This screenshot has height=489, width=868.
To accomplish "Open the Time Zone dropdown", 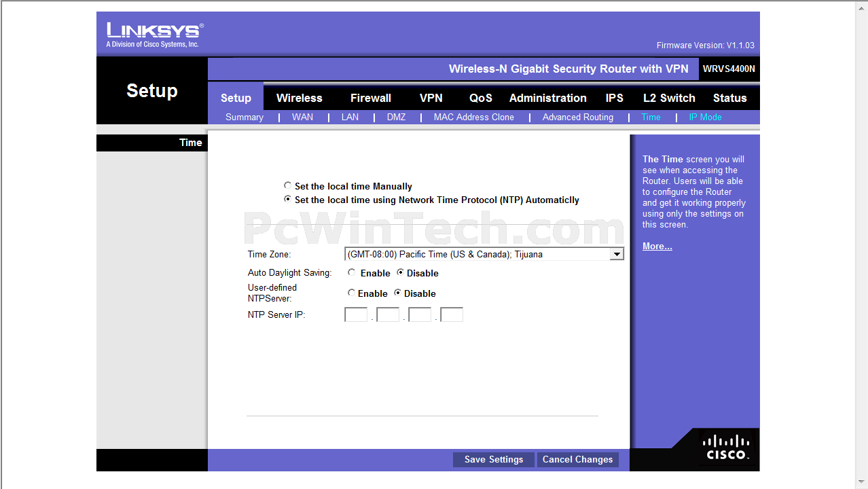I will point(484,254).
